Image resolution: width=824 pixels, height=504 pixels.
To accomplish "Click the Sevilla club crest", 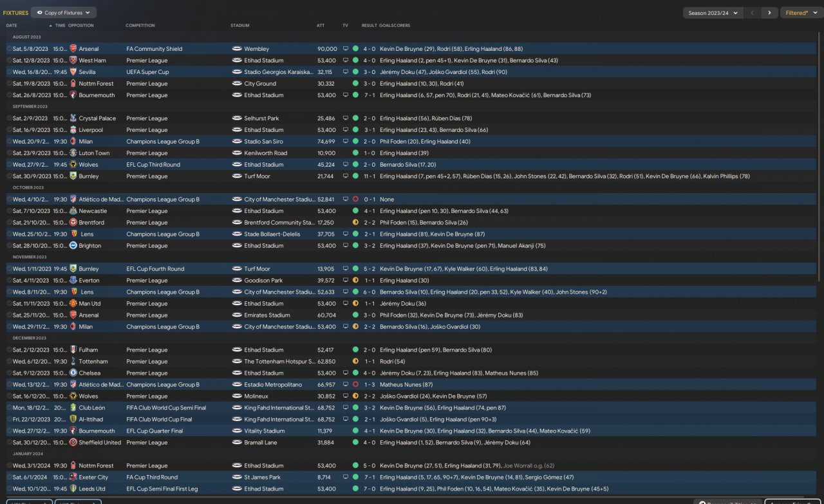I will pyautogui.click(x=73, y=72).
